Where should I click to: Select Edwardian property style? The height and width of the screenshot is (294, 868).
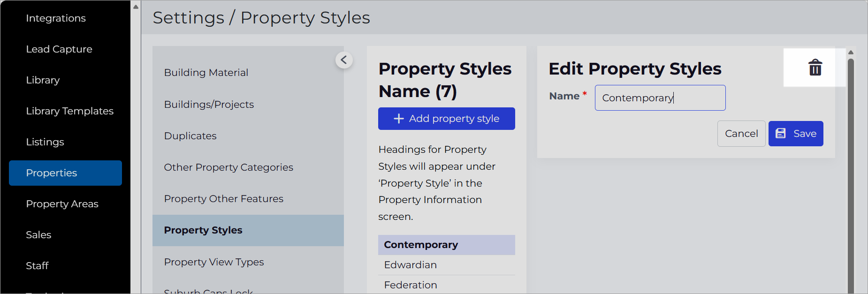point(446,265)
